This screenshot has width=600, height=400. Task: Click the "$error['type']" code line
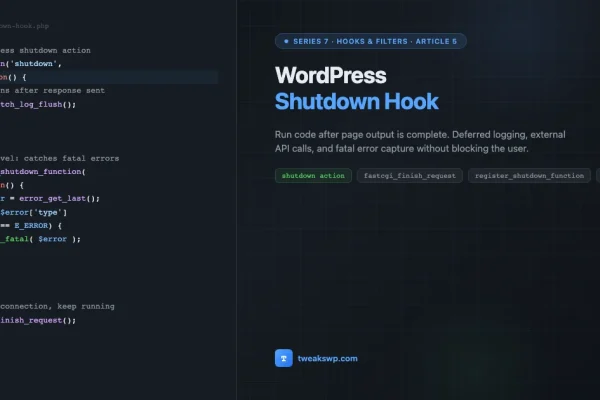33,212
